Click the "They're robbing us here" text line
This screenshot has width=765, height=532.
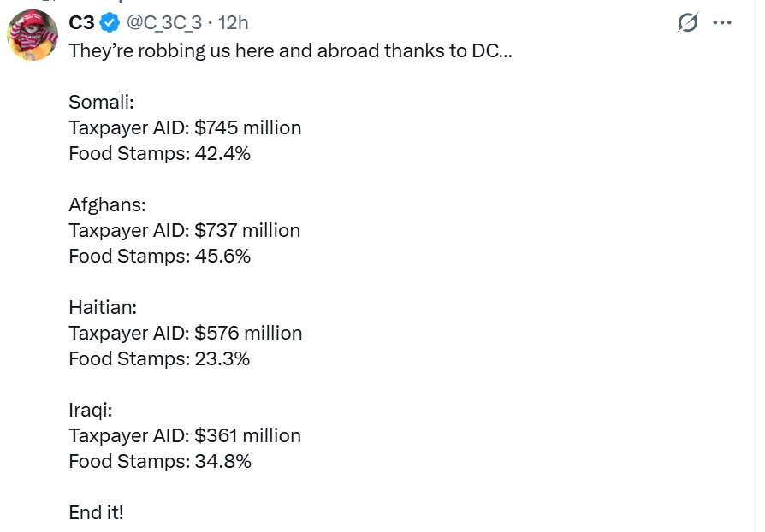(290, 51)
